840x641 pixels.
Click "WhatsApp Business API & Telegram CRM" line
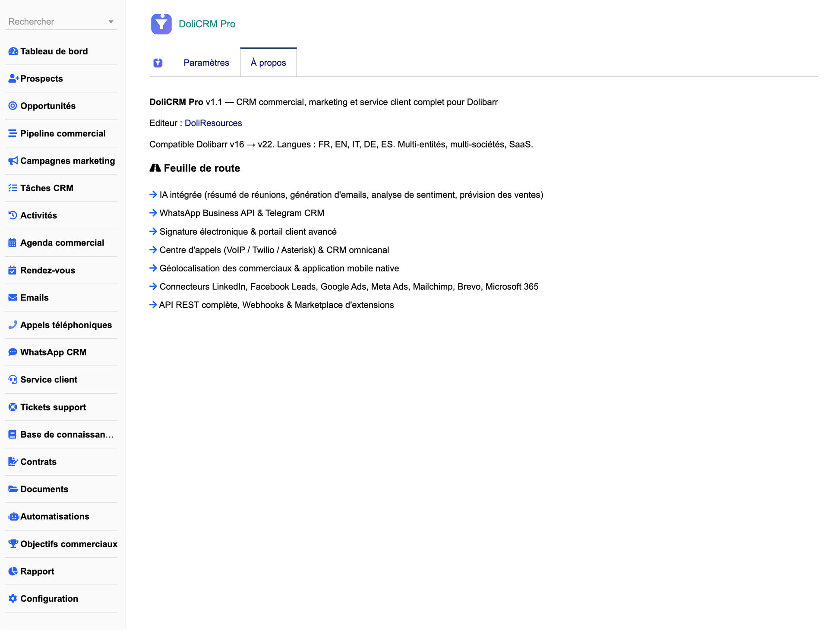tap(242, 213)
